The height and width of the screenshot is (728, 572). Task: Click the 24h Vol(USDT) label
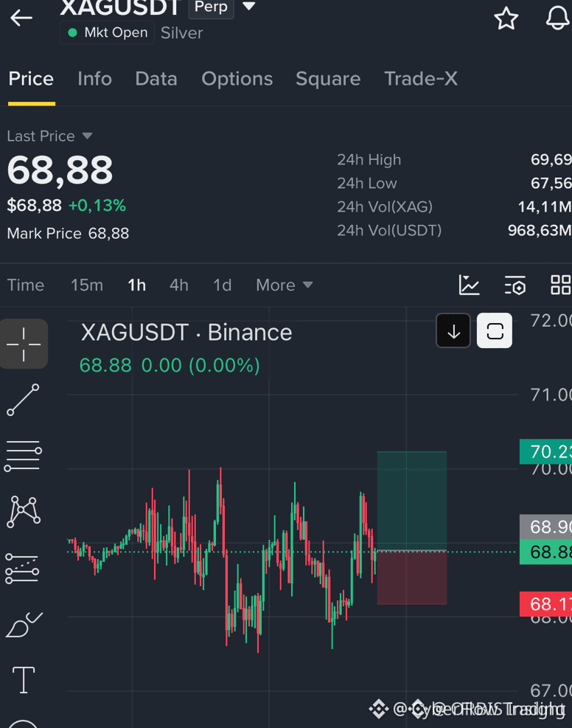(x=389, y=230)
